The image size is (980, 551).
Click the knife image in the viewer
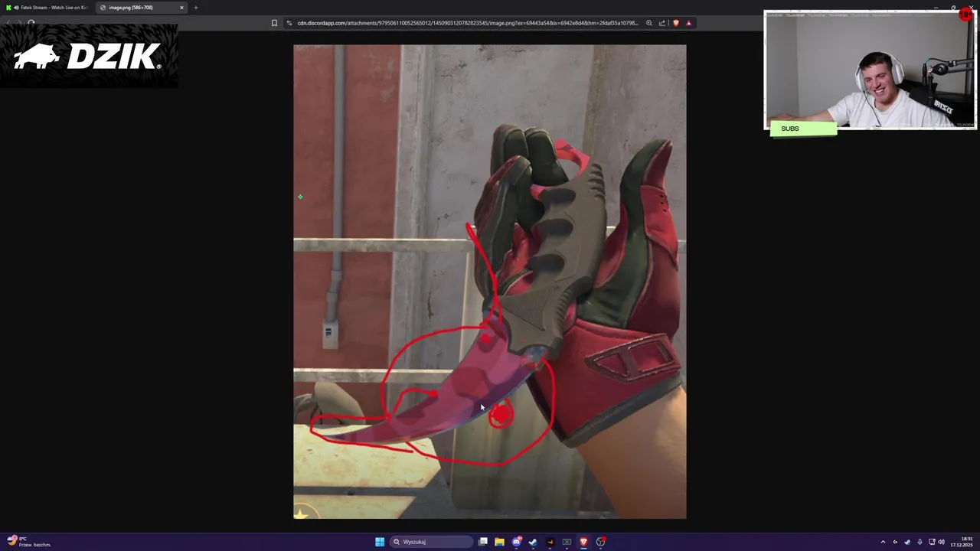point(490,282)
